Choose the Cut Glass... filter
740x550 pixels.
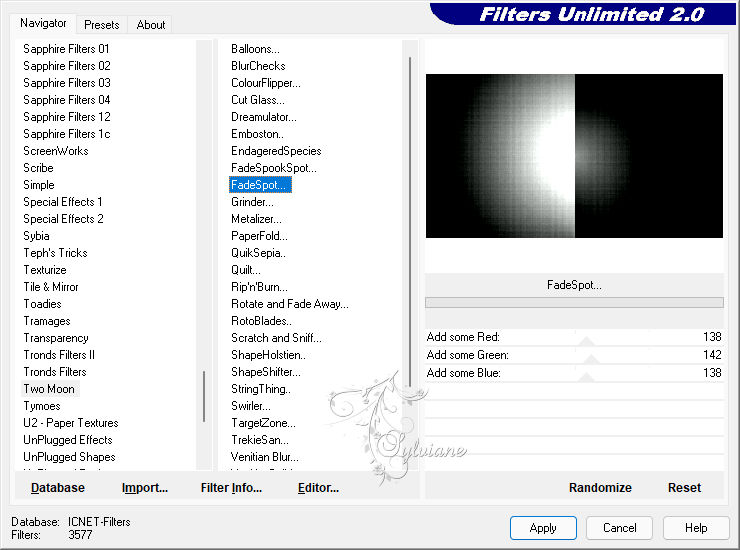tap(258, 100)
